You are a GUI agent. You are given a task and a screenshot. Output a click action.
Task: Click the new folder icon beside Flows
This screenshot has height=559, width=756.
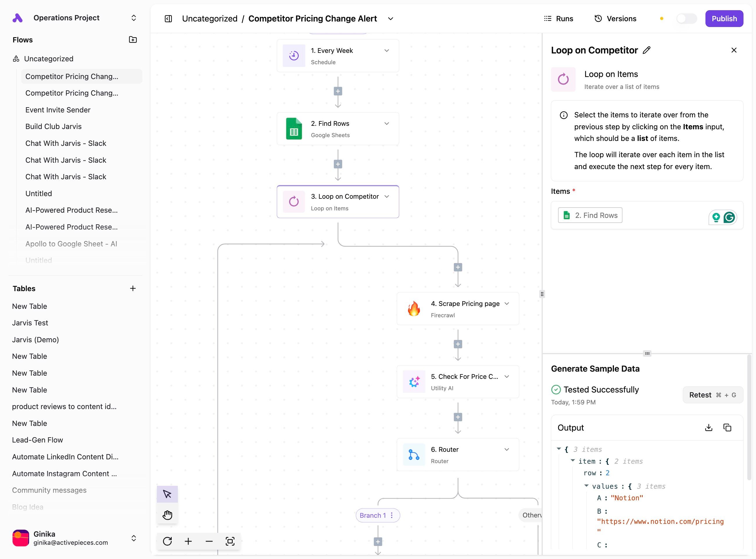[x=133, y=40]
